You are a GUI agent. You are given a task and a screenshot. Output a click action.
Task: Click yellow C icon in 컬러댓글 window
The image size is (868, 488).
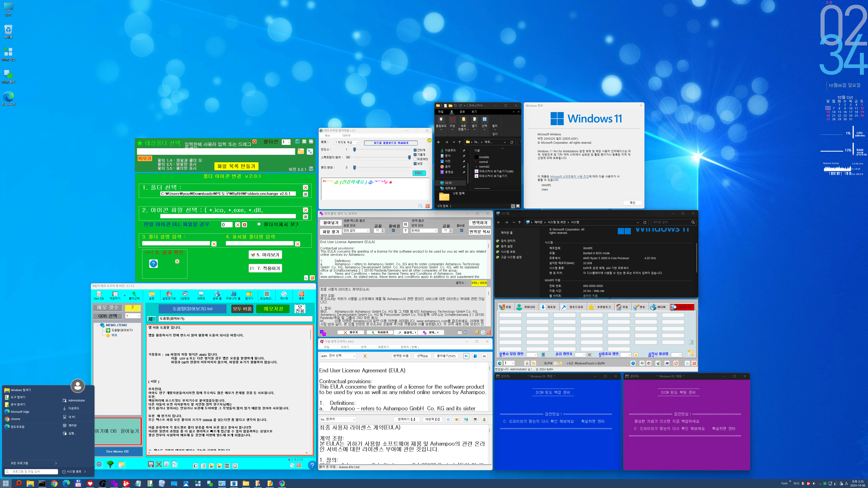pyautogui.click(x=429, y=141)
